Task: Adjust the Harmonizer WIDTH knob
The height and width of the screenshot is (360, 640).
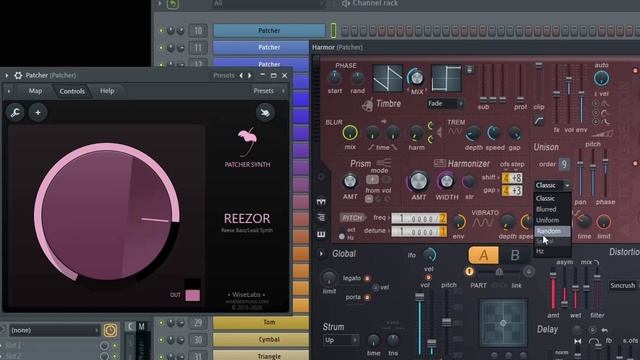Action: click(x=446, y=182)
